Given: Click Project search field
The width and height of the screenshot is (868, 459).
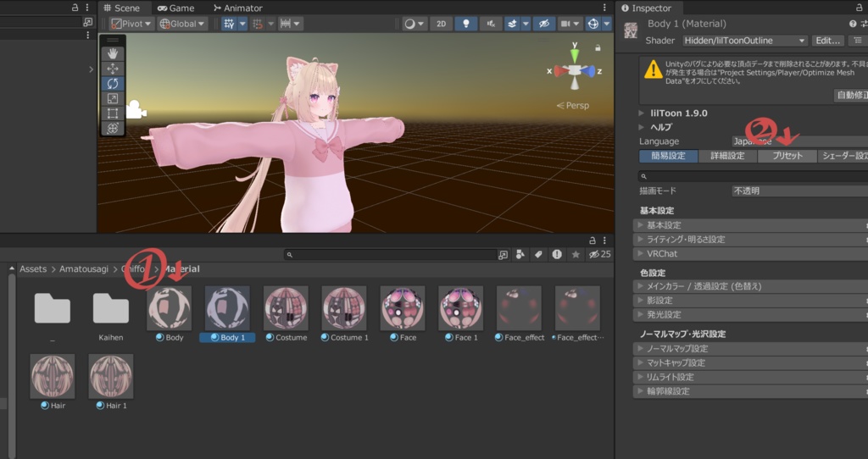Looking at the screenshot, I should pyautogui.click(x=390, y=254).
